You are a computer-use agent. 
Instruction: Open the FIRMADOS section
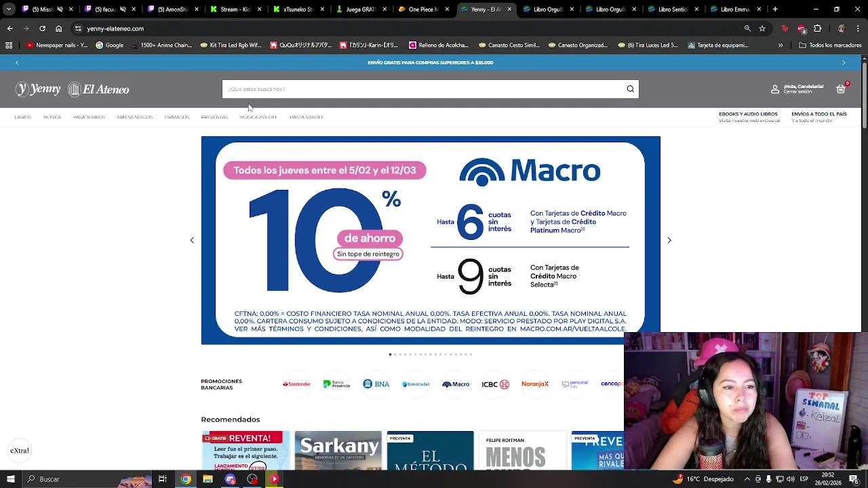(x=177, y=117)
